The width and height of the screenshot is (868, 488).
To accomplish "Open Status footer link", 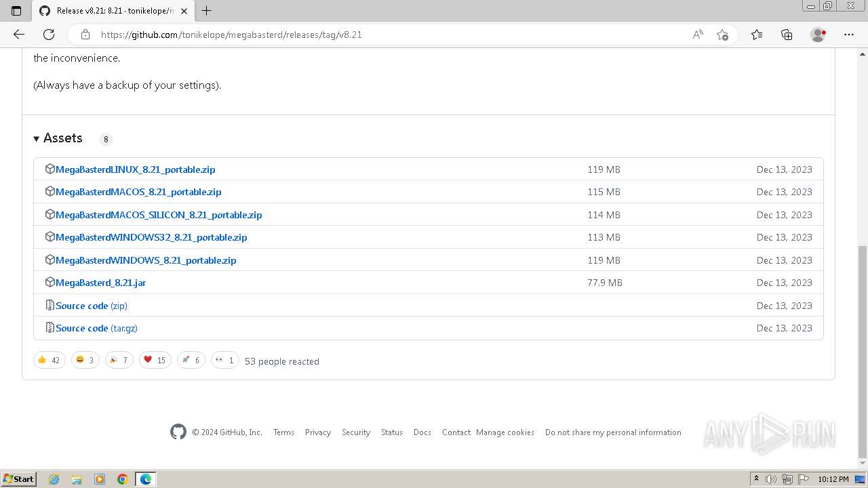I will (392, 432).
